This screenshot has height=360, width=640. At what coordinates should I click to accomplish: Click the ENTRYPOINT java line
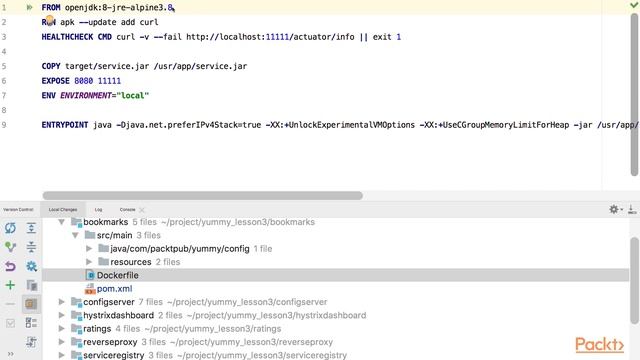click(340, 125)
